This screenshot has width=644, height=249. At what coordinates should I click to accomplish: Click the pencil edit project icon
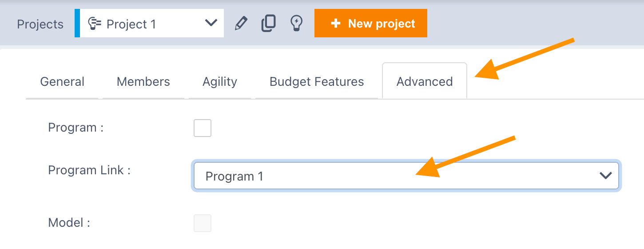click(x=241, y=23)
